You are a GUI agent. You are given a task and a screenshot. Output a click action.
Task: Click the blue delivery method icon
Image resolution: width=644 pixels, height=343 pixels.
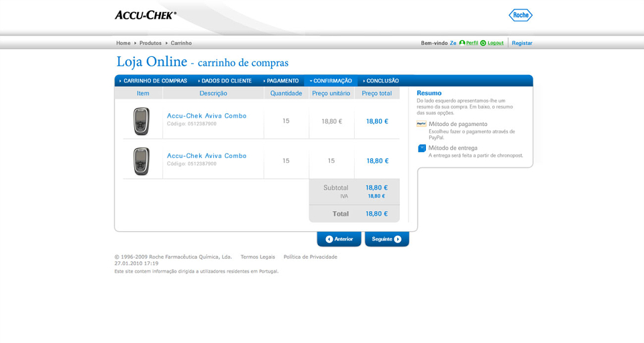coord(421,148)
